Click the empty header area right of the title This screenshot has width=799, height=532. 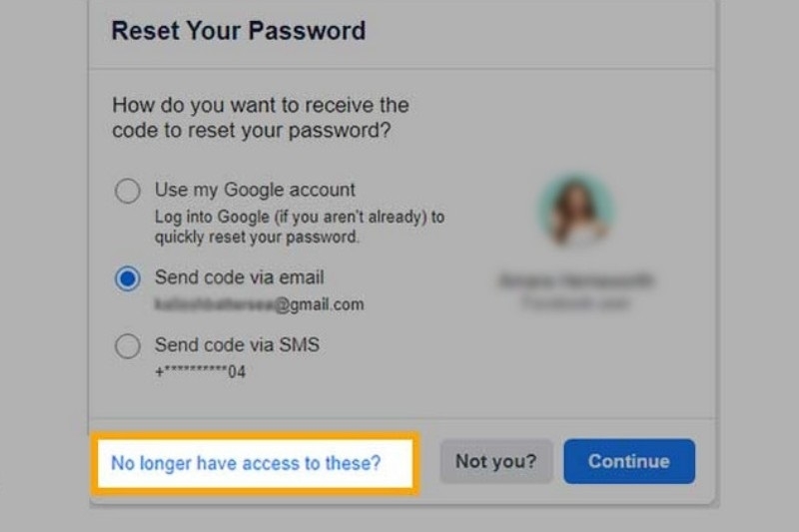pos(549,31)
